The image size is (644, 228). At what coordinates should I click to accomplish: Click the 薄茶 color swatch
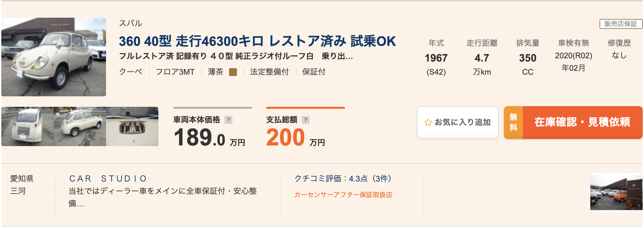tap(233, 72)
